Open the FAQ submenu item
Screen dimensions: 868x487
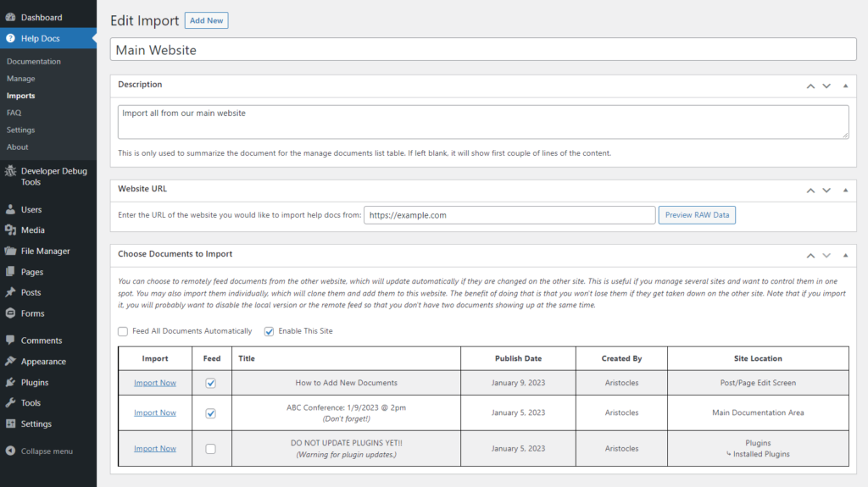point(14,113)
